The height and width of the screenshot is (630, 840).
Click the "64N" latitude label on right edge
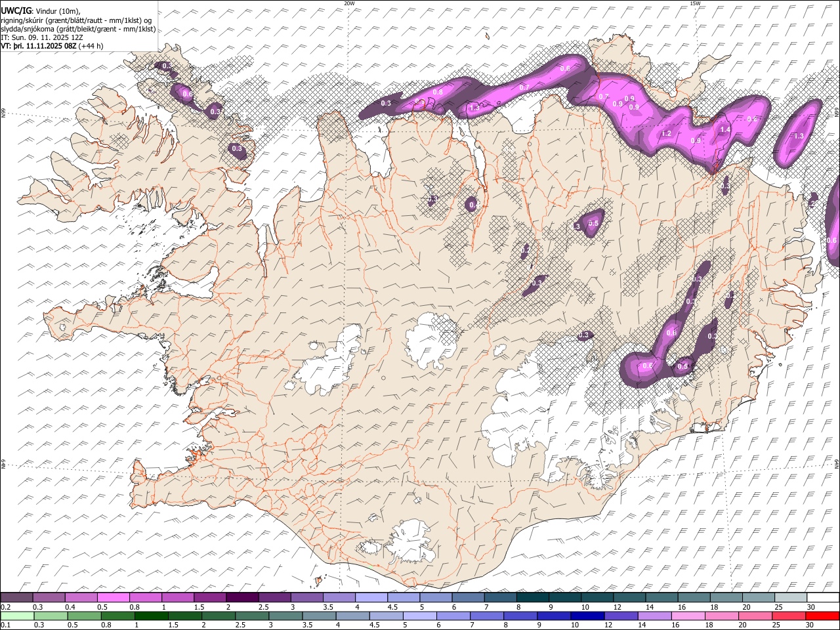point(837,463)
